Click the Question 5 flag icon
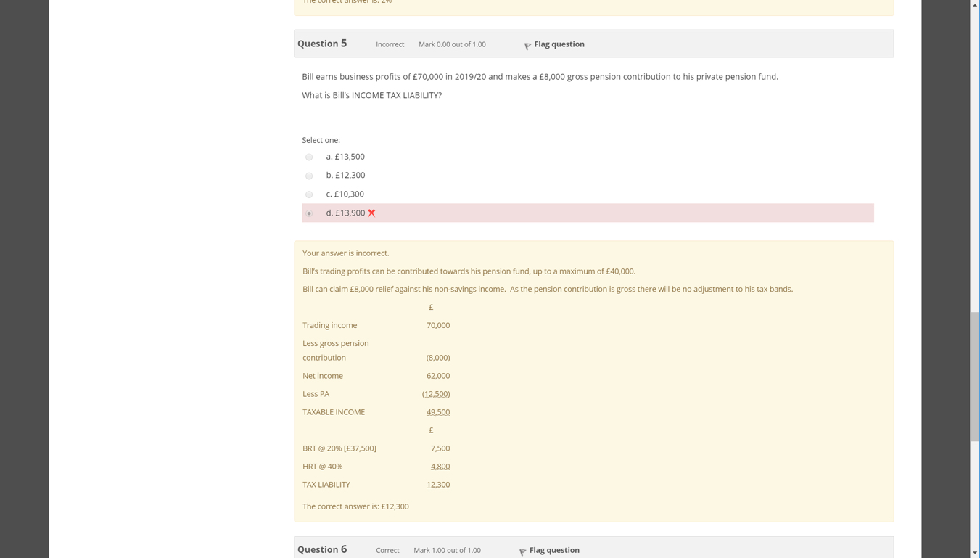 coord(527,46)
